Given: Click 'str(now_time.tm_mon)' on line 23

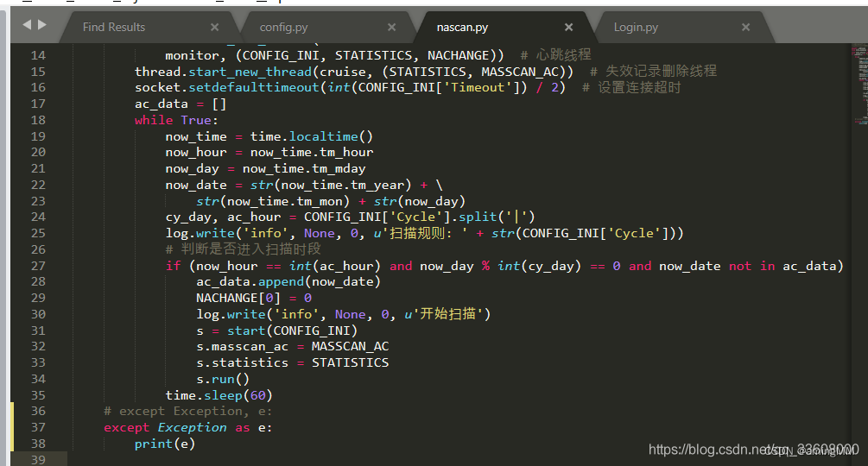Looking at the screenshot, I should [x=273, y=201].
